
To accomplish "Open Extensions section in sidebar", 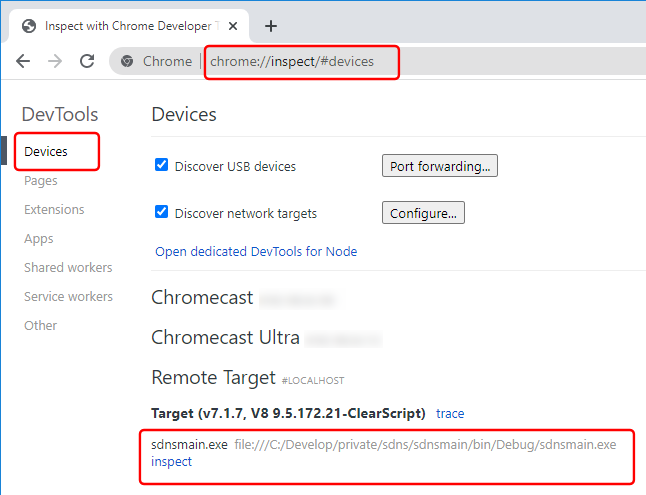I will coord(54,210).
